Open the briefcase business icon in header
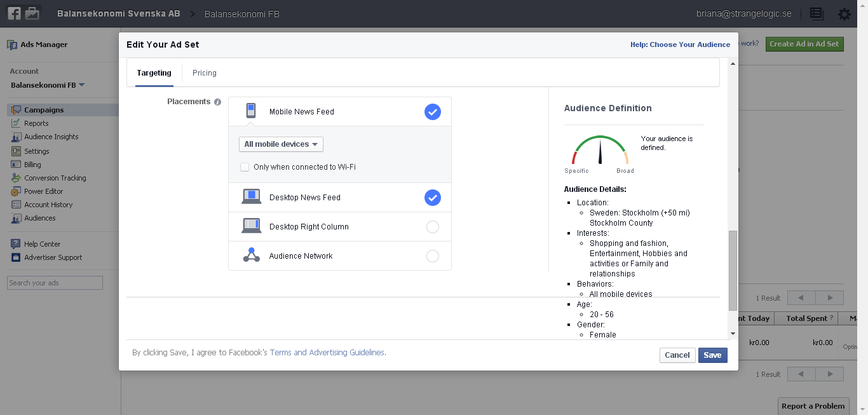The height and width of the screenshot is (415, 868). (32, 13)
